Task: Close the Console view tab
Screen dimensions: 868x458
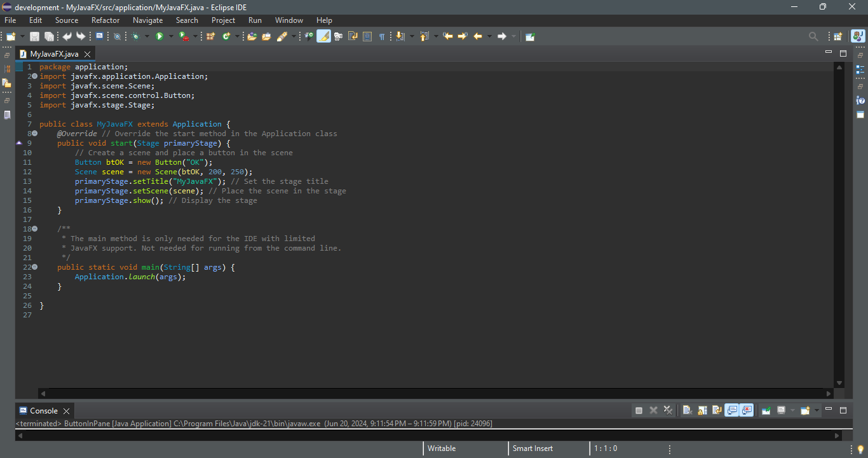Action: [66, 411]
